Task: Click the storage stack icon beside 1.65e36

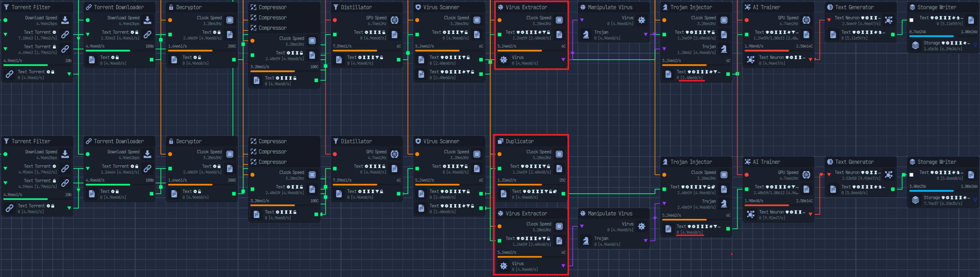Action: click(x=916, y=45)
